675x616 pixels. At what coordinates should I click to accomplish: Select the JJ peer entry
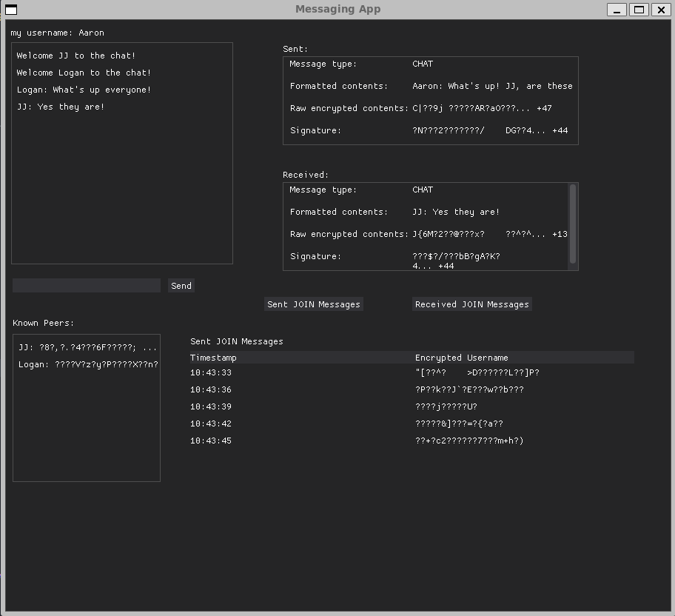coord(87,347)
